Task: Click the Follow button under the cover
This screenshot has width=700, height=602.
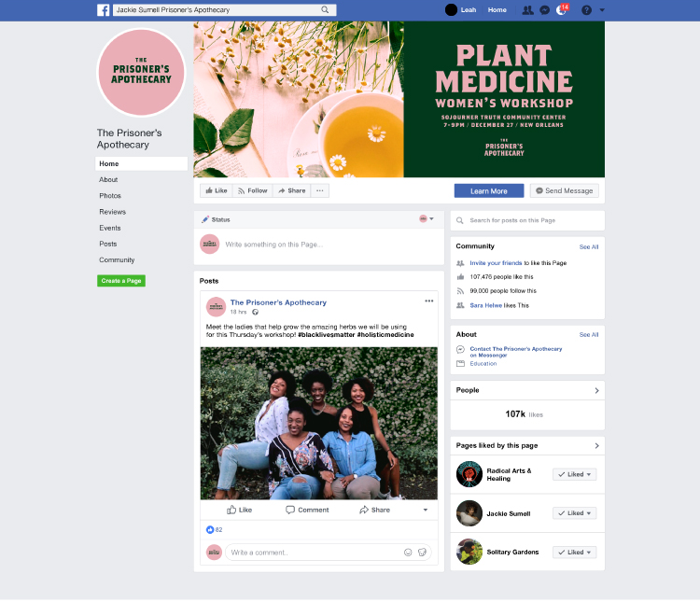Action: 253,190
